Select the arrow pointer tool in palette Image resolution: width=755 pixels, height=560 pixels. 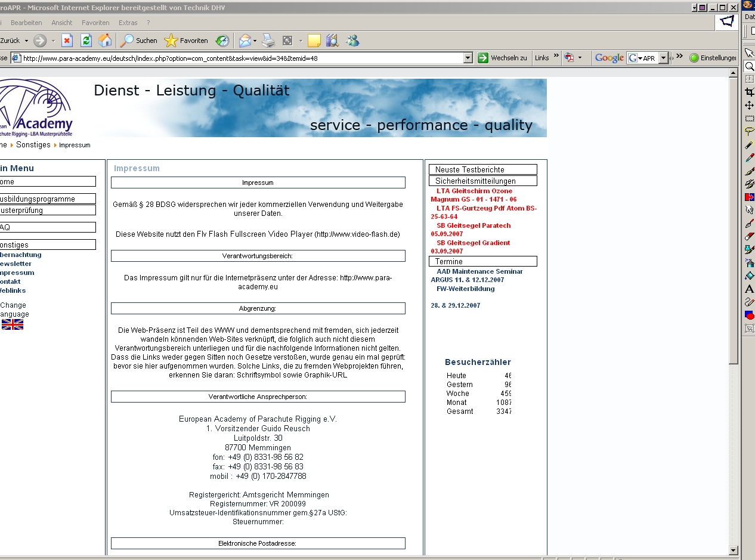(750, 53)
